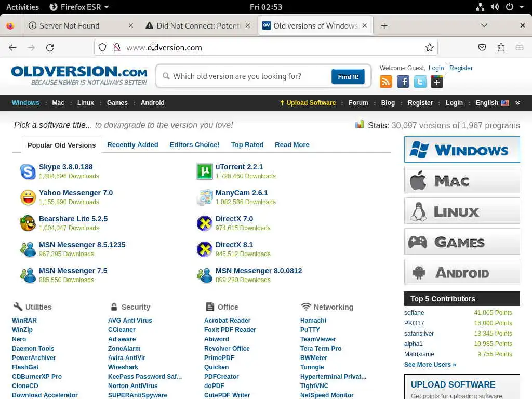Open the TeamViewer networking link
Image resolution: width=532 pixels, height=399 pixels.
point(318,339)
